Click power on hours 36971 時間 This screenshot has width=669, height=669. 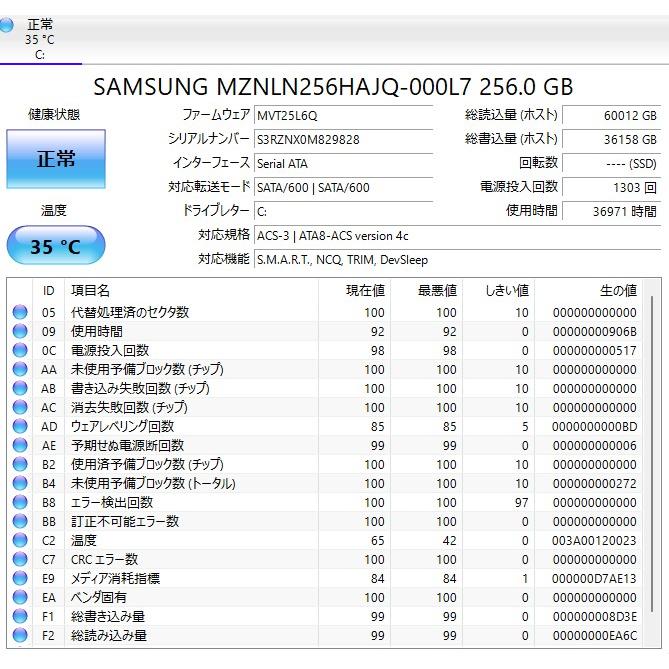coord(611,211)
